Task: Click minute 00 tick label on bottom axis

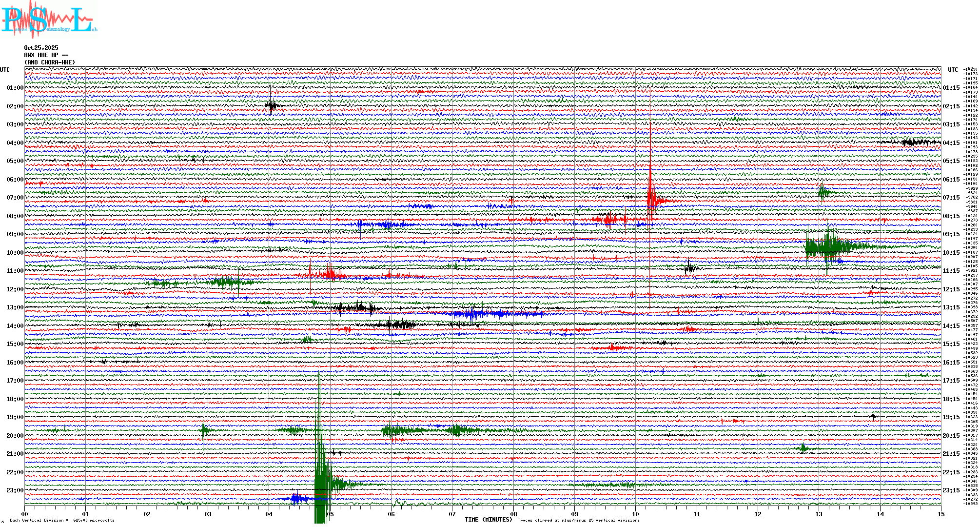Action: point(25,514)
